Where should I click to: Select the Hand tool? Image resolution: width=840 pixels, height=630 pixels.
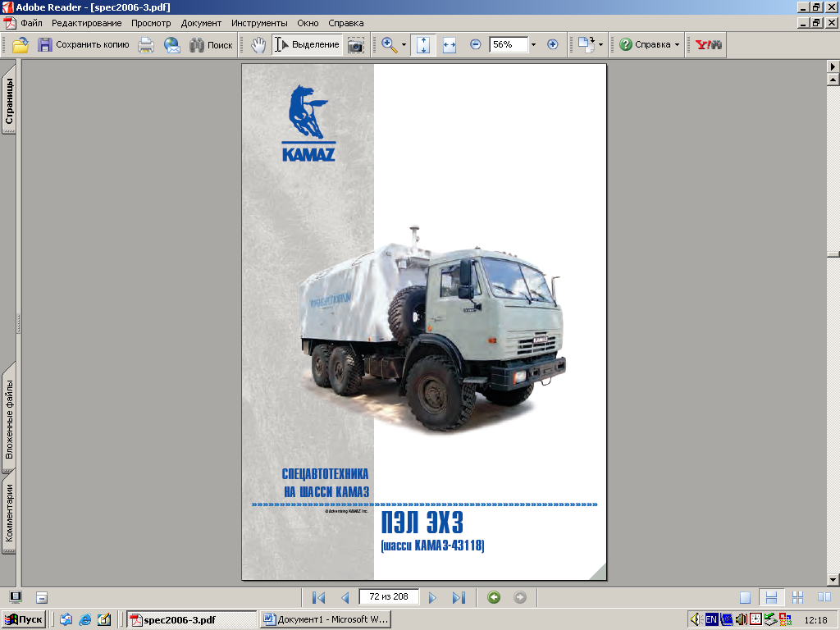pos(258,45)
